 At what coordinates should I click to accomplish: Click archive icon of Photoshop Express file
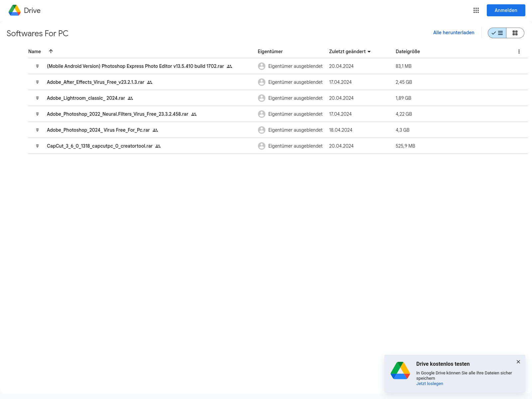[x=37, y=66]
